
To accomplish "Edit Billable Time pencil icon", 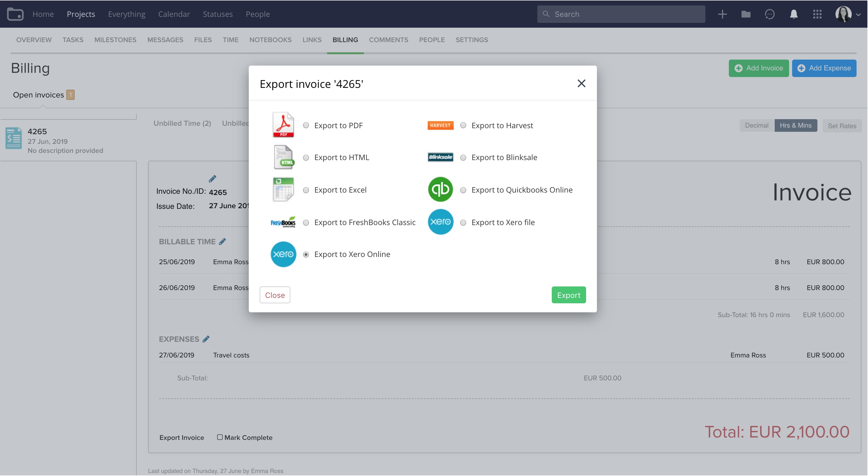I will point(222,241).
